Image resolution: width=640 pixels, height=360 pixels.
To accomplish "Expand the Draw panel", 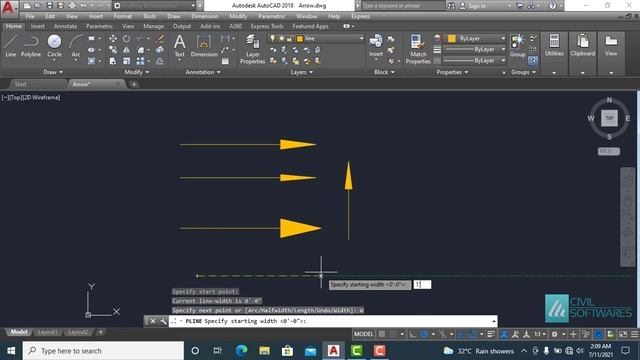I will point(53,72).
